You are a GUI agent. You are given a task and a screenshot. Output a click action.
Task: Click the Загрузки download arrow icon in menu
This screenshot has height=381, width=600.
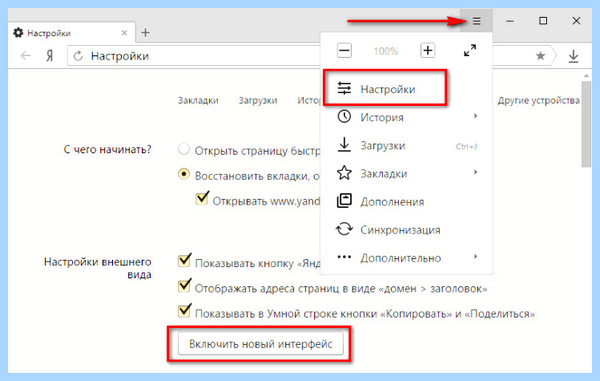(x=344, y=145)
